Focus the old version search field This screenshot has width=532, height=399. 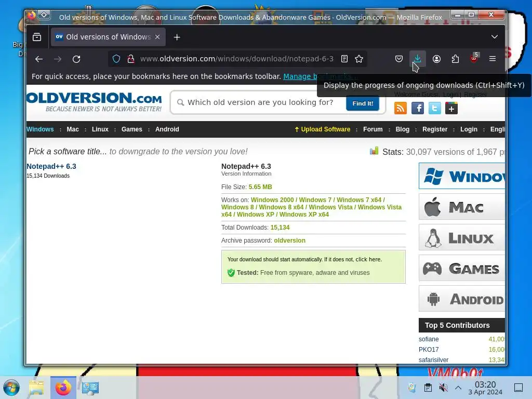click(x=260, y=102)
